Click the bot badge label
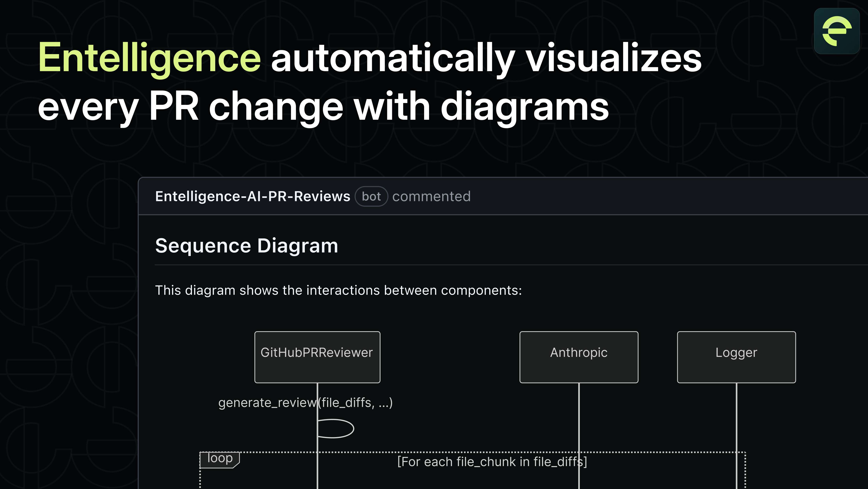Screen dimensions: 868x489 click(x=371, y=197)
